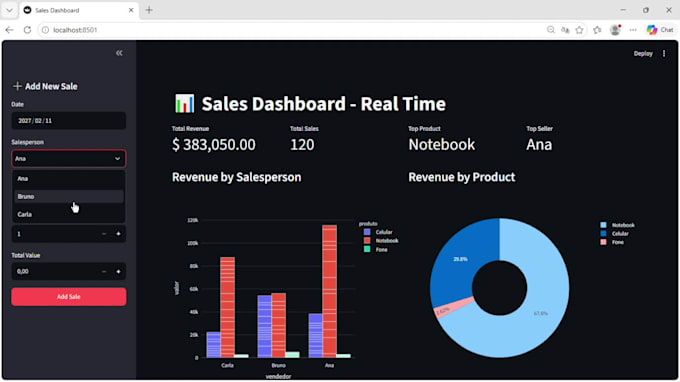Increase quantity with the plus stepper

click(x=118, y=234)
